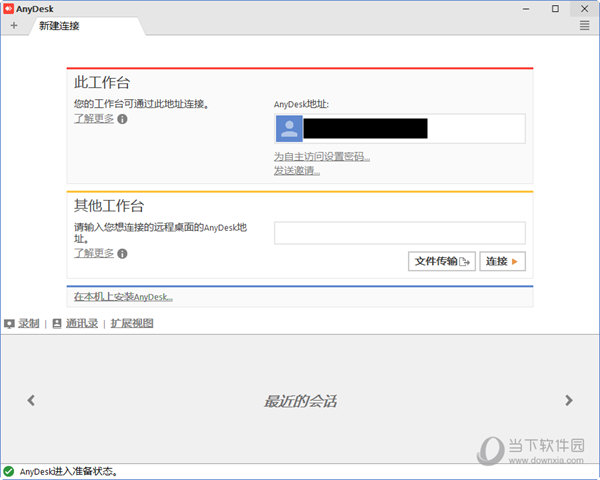Screen dimensions: 600x480
Task: Click the user avatar icon beside address
Action: point(289,129)
